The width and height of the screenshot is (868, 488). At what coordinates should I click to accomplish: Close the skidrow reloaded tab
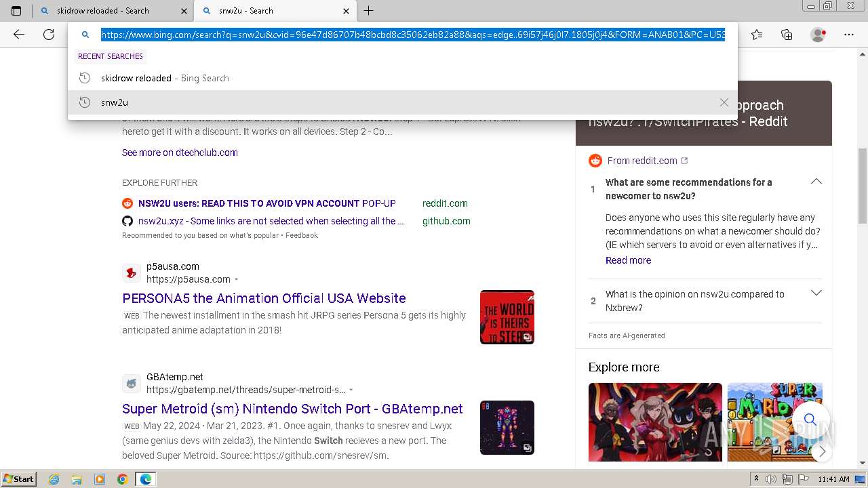point(184,11)
